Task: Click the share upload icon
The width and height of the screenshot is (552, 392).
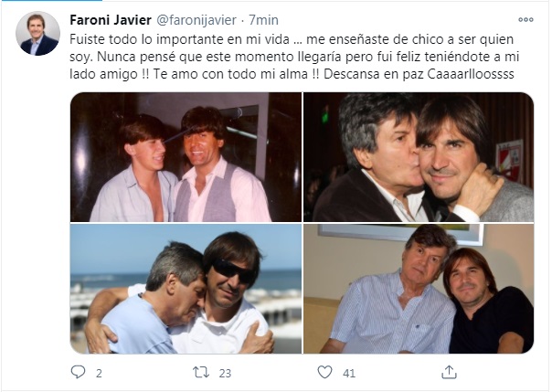Action: coord(449,372)
